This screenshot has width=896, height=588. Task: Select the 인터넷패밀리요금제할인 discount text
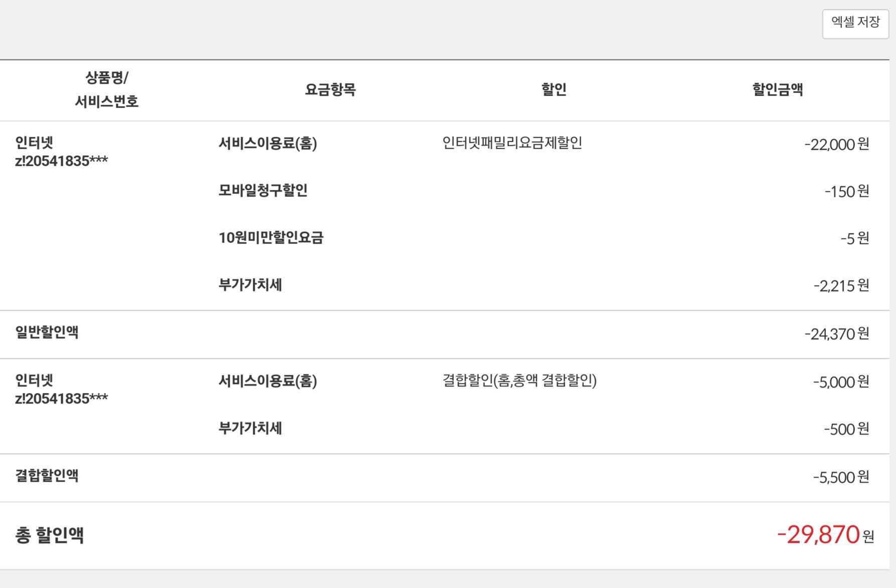click(512, 143)
